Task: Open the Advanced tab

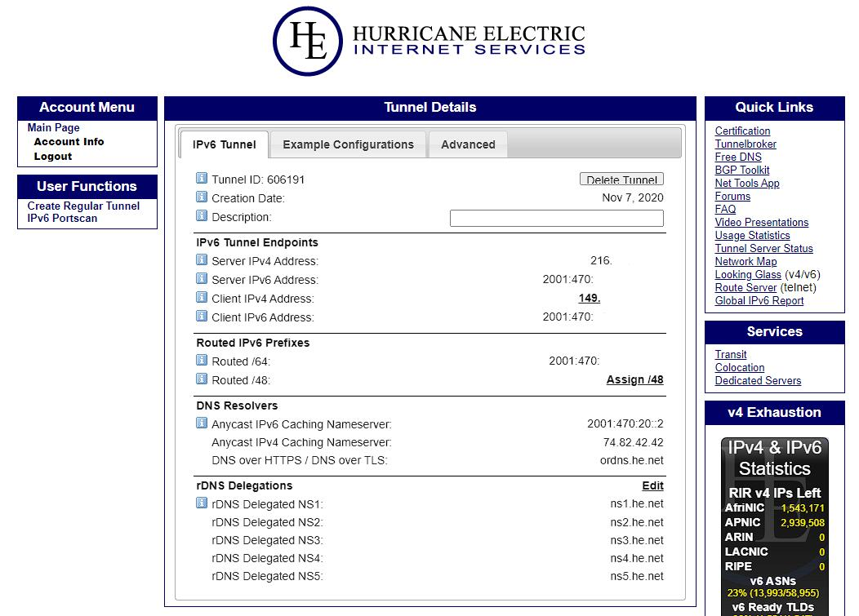Action: [x=468, y=144]
